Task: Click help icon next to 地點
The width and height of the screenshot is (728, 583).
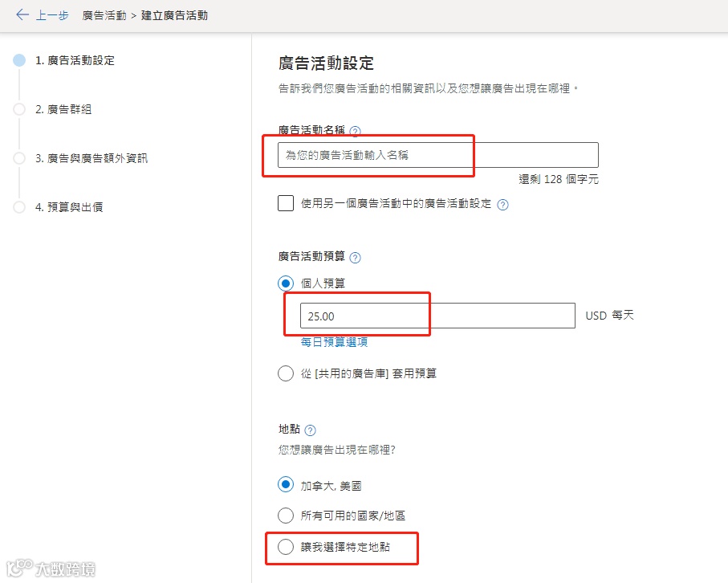Action: 311,431
